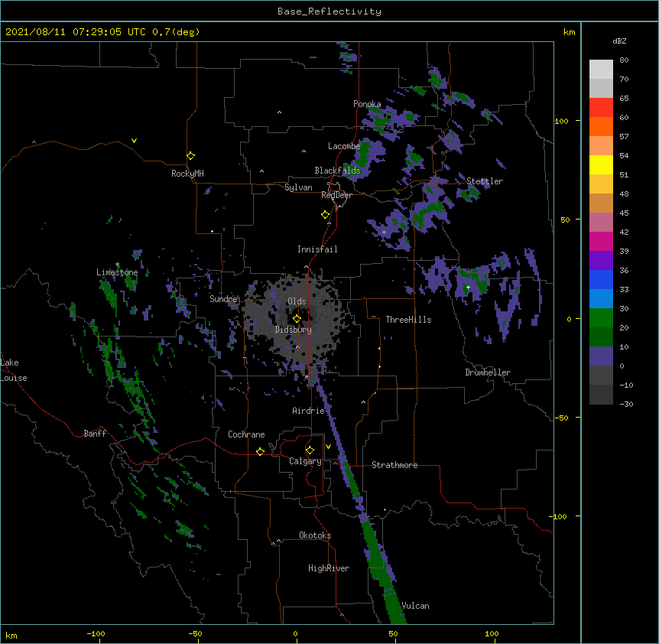
Task: Click the dBZ legend heading
Action: (x=619, y=41)
